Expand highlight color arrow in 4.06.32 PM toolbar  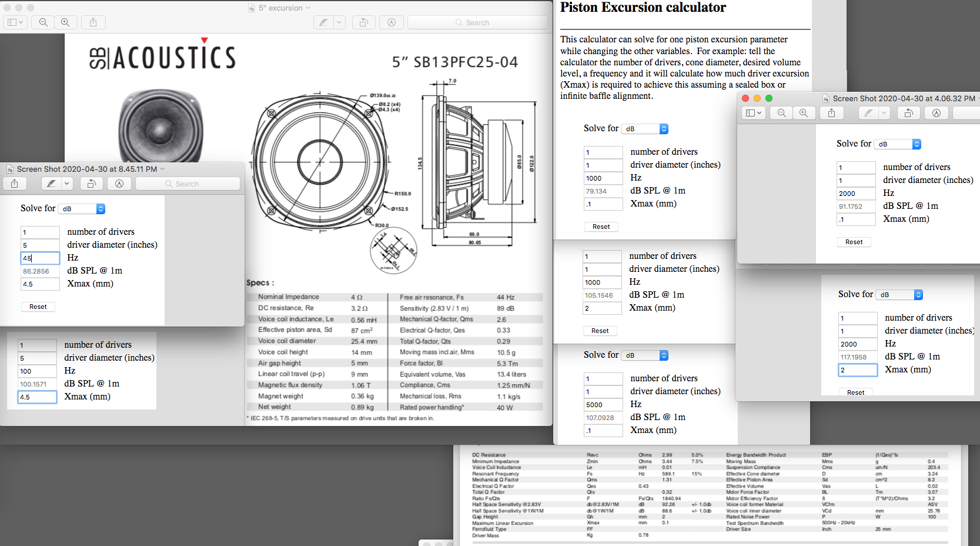coord(884,113)
